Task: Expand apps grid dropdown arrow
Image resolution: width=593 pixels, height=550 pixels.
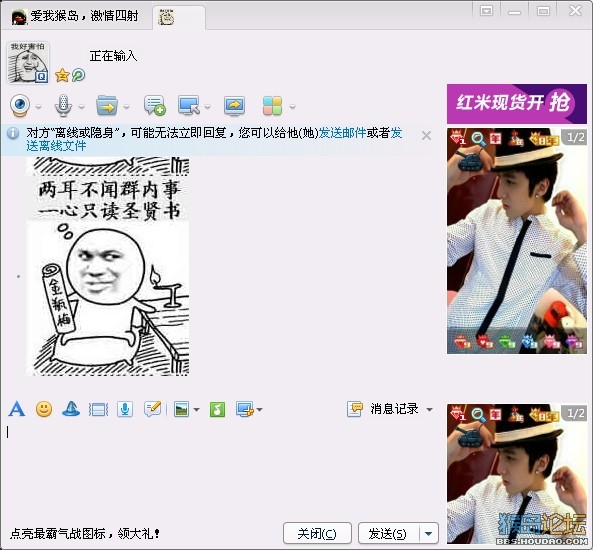Action: [x=292, y=107]
